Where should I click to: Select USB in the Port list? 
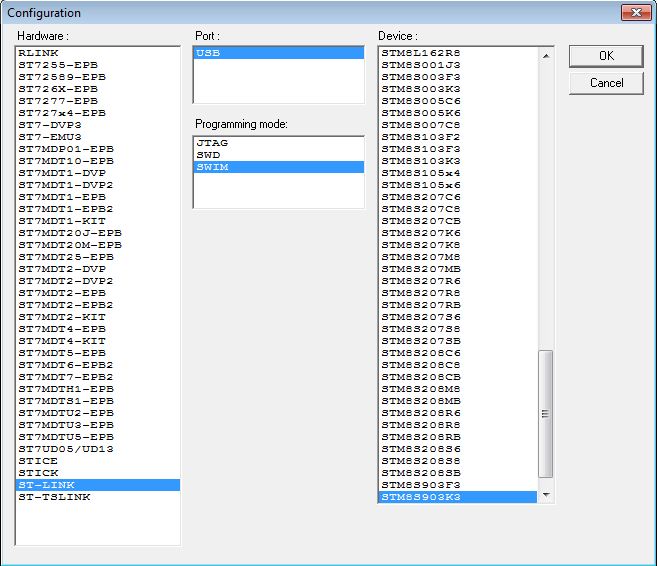[208, 53]
